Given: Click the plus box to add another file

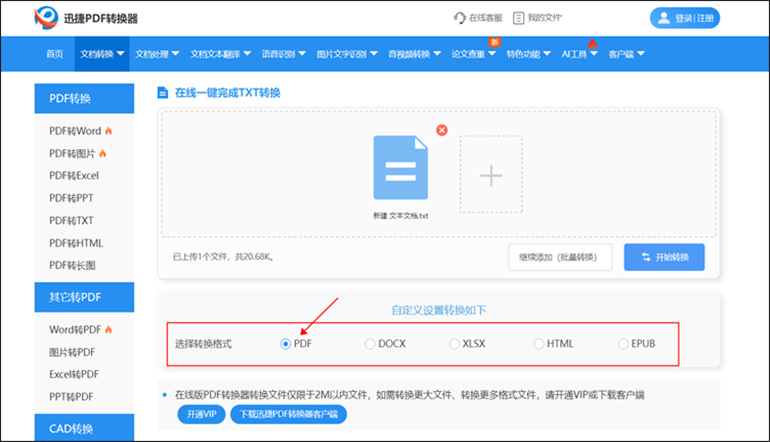Looking at the screenshot, I should (491, 174).
